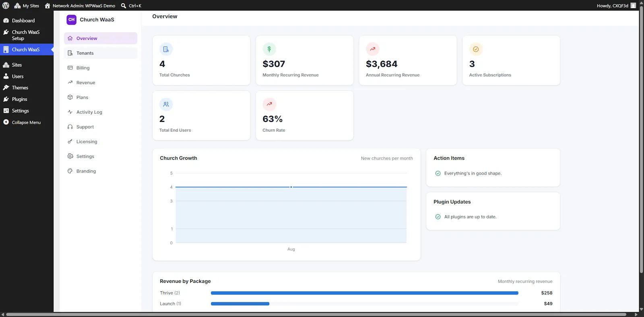
Task: Select the Overview tab
Action: pyautogui.click(x=101, y=38)
